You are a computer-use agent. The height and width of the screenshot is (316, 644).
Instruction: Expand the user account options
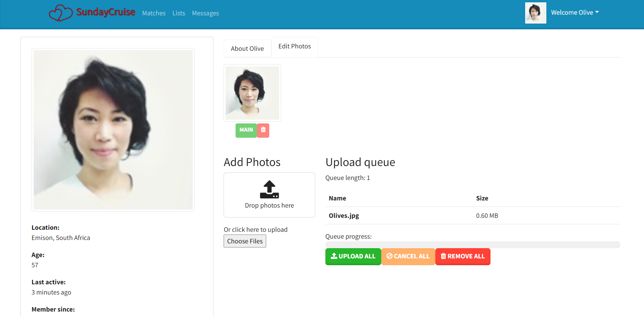[x=575, y=12]
